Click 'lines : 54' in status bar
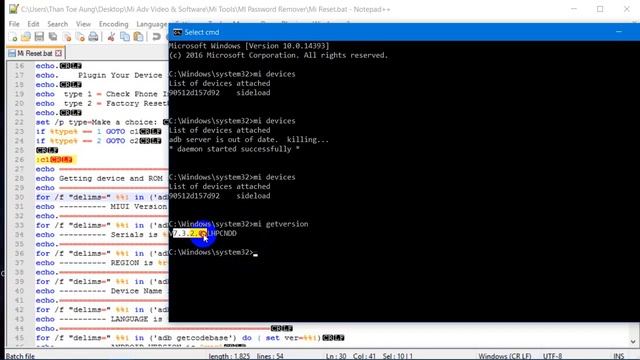This screenshot has width=640, height=360. point(270,356)
